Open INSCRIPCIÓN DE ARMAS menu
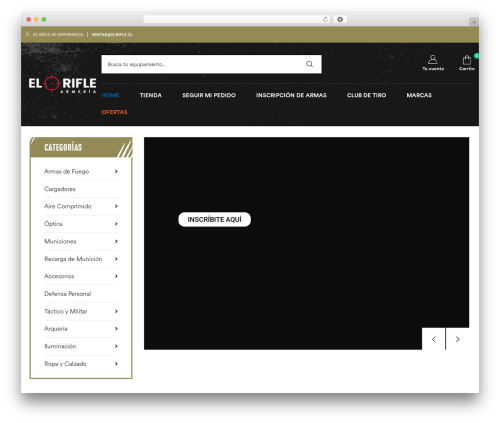 tap(291, 95)
